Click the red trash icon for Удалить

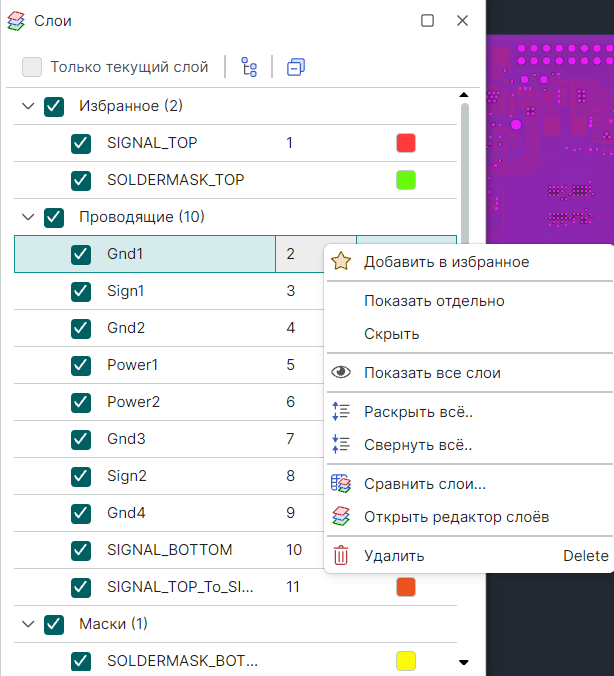pos(341,555)
